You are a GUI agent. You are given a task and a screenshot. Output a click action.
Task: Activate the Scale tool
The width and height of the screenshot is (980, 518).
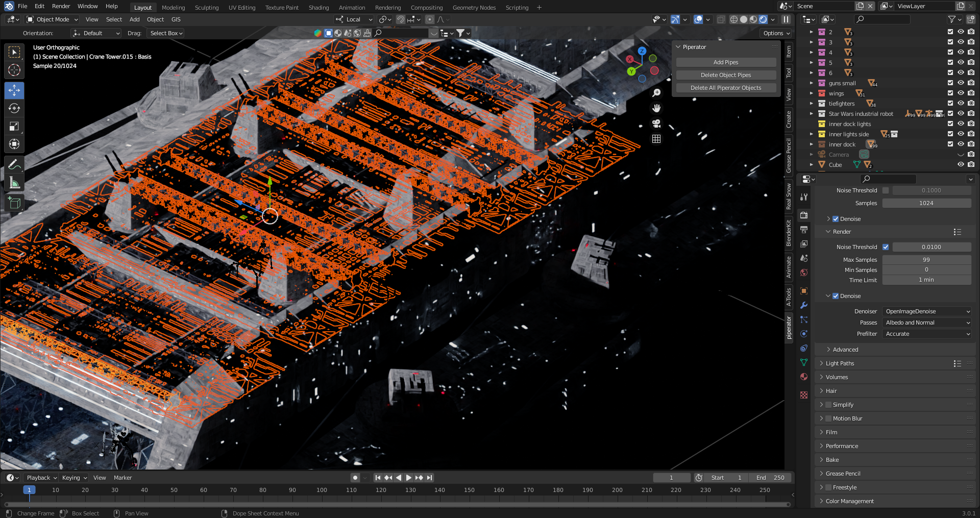coord(14,126)
